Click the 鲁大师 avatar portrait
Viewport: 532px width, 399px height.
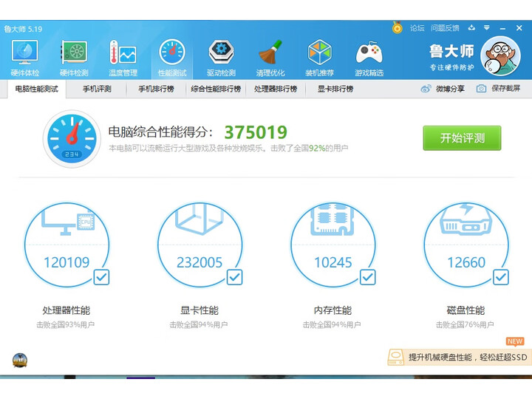pyautogui.click(x=500, y=56)
